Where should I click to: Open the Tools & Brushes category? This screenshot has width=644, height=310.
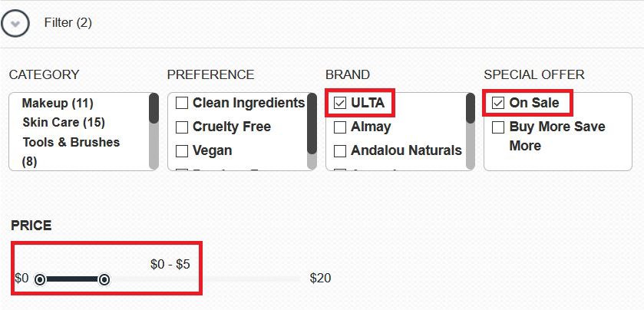pyautogui.click(x=71, y=142)
